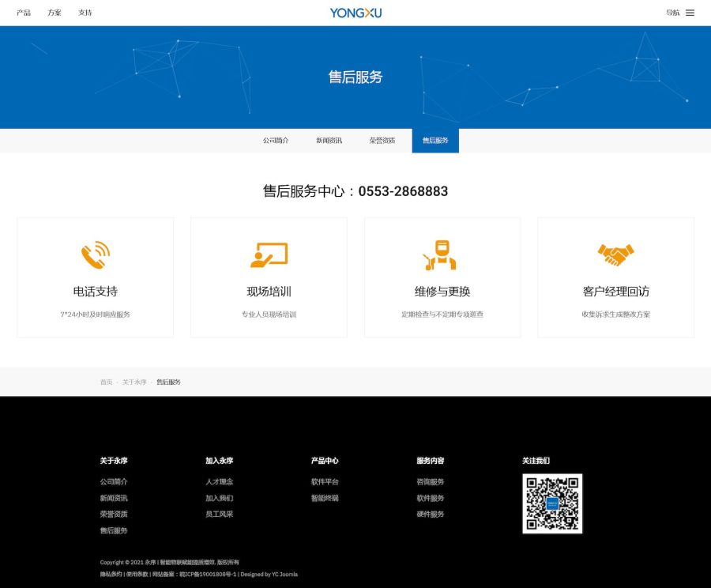Open the 隐私条约 link at page bottom
Viewport: 711px width, 588px height.
pyautogui.click(x=111, y=575)
